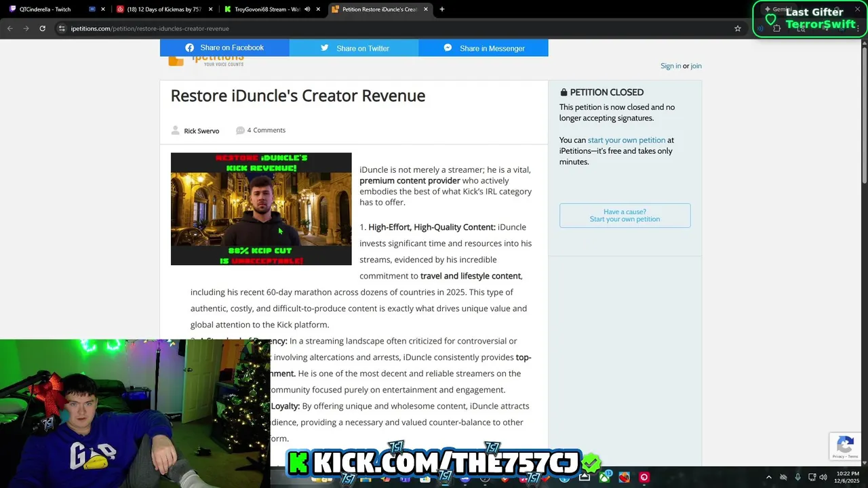Close the Petition Restore iDuncle's tab
Viewport: 868px width, 488px height.
(426, 9)
